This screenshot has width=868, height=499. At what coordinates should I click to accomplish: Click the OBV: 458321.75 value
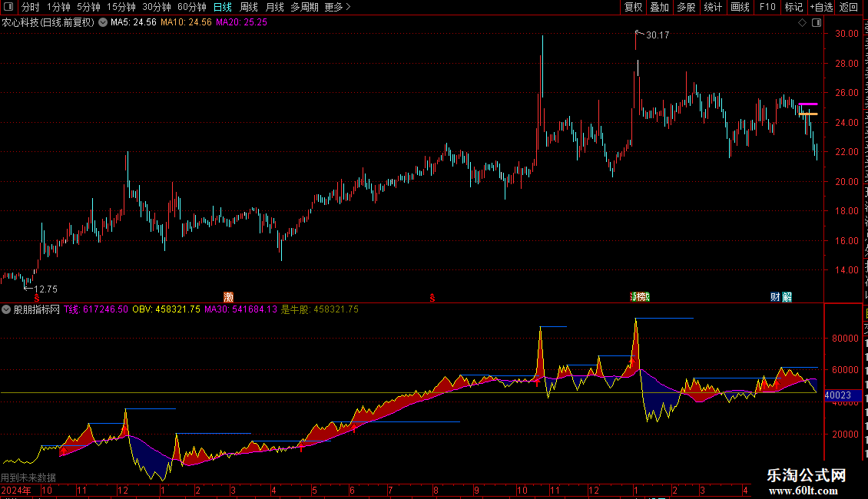[x=166, y=310]
